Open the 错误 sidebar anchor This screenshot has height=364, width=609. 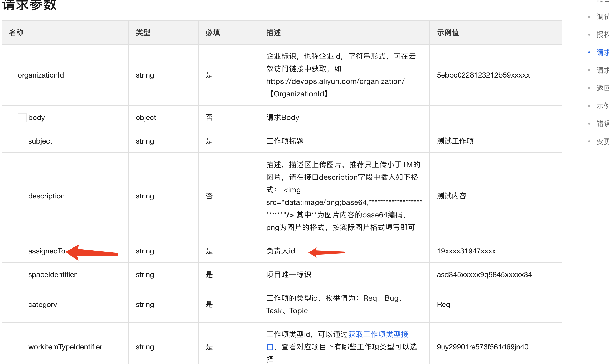pyautogui.click(x=602, y=124)
